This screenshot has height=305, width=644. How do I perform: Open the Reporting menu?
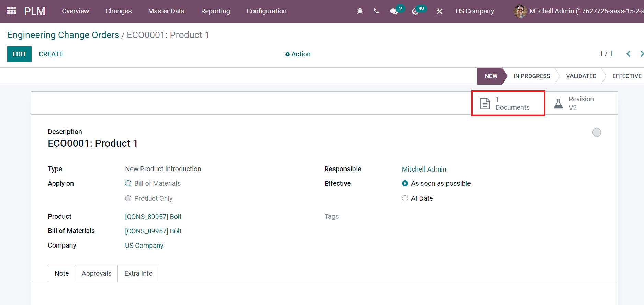pos(215,11)
